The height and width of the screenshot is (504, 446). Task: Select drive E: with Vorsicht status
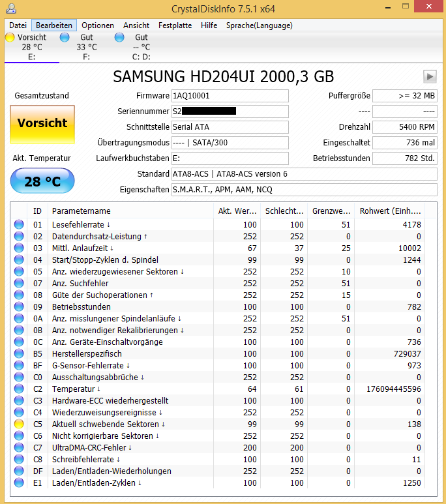tap(32, 47)
